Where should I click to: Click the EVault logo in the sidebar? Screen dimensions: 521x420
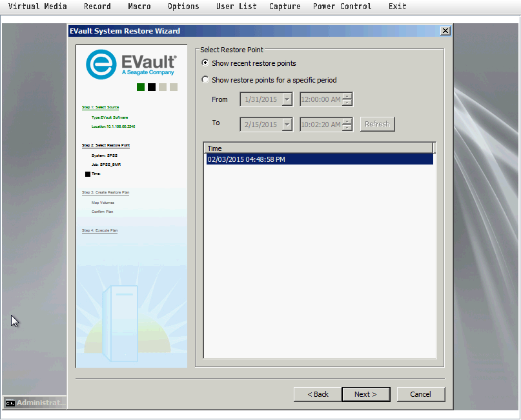(131, 64)
